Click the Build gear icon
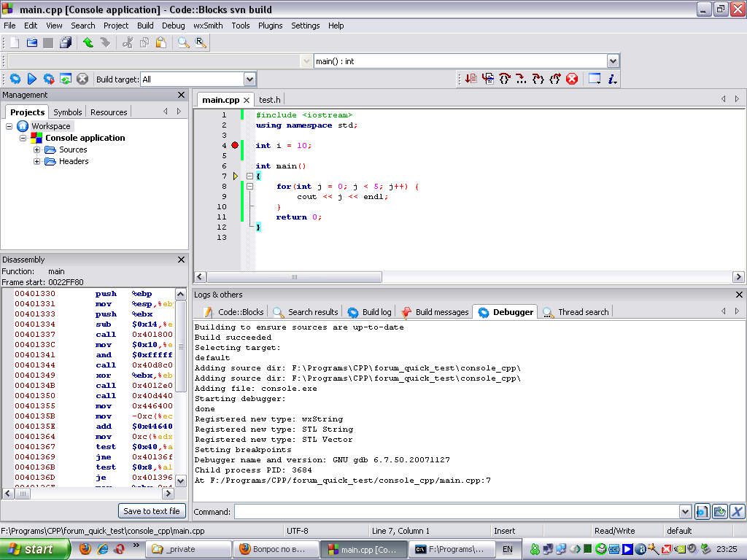 click(x=15, y=79)
